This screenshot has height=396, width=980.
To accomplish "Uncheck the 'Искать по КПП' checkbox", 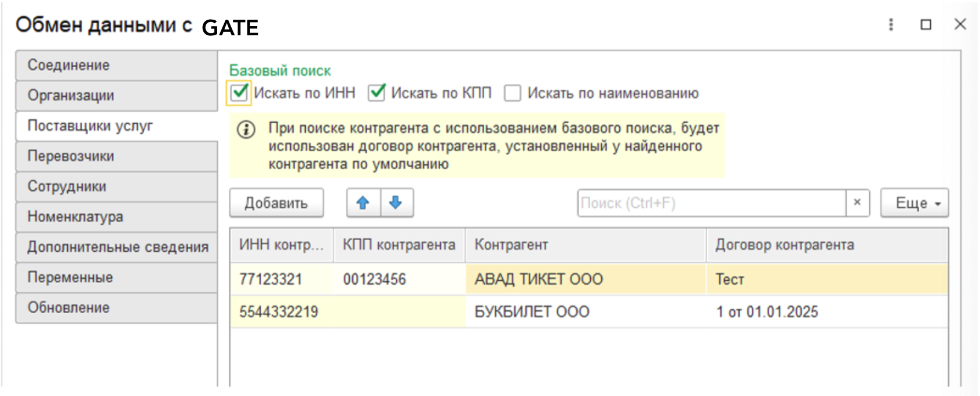I will click(376, 93).
